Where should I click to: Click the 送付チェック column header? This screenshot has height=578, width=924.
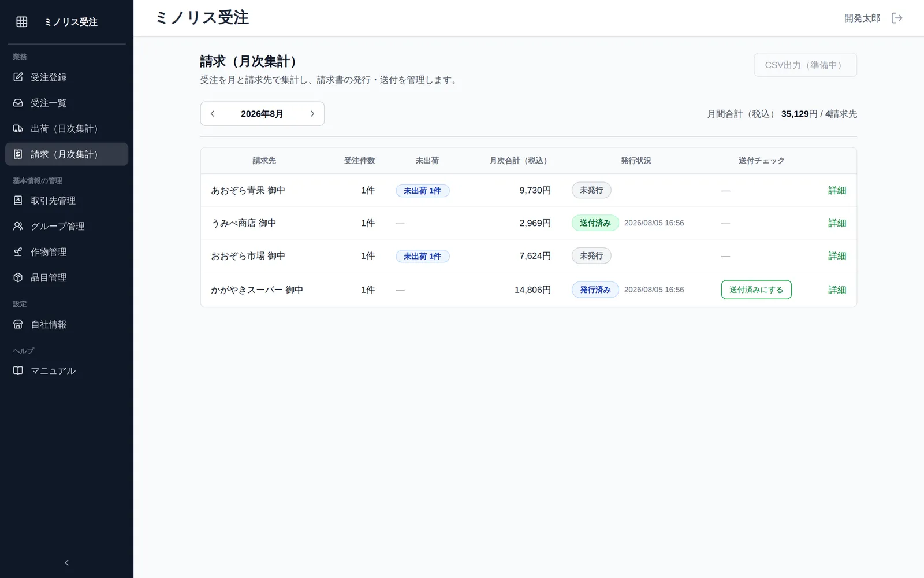[x=761, y=161]
